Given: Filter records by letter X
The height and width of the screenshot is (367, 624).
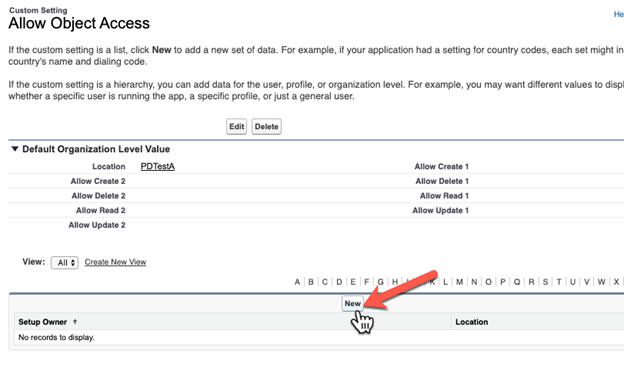Looking at the screenshot, I should pos(616,282).
